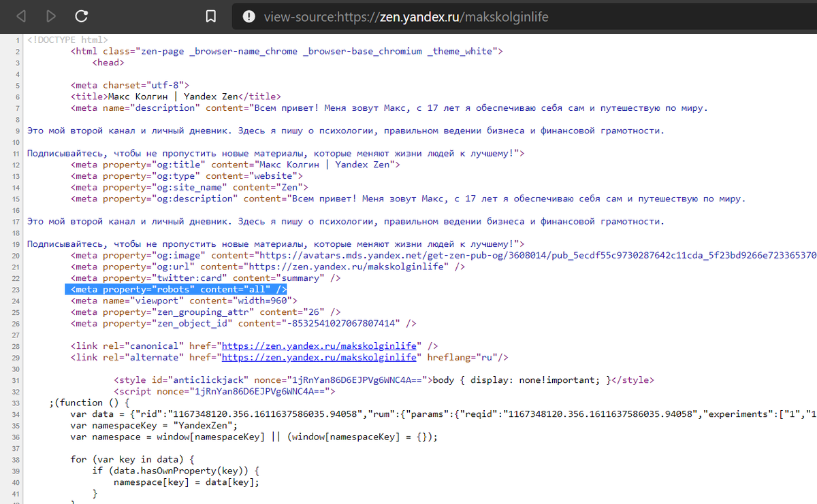The image size is (817, 504).
Task: Click the var namespace window line
Action: point(255,437)
